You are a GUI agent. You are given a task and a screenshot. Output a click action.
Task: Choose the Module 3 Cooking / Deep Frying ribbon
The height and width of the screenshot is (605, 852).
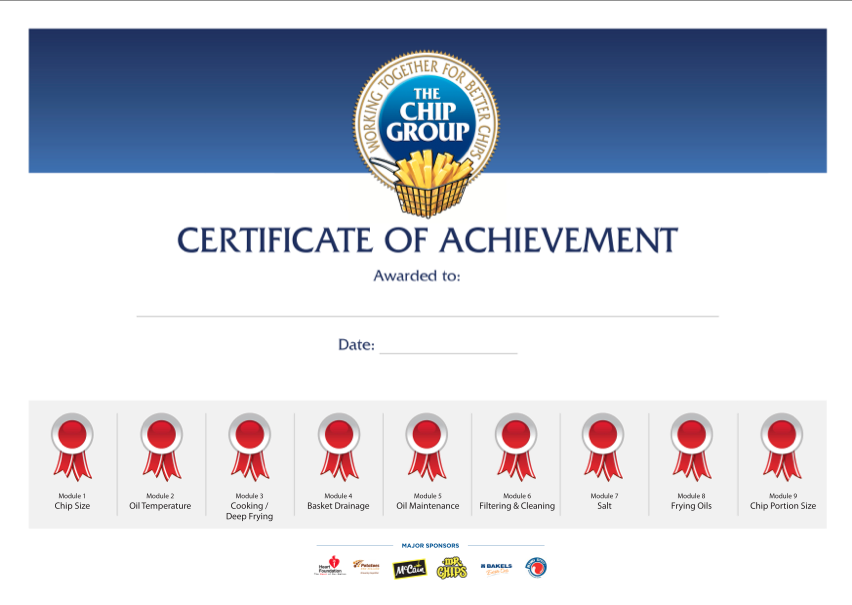tap(250, 447)
